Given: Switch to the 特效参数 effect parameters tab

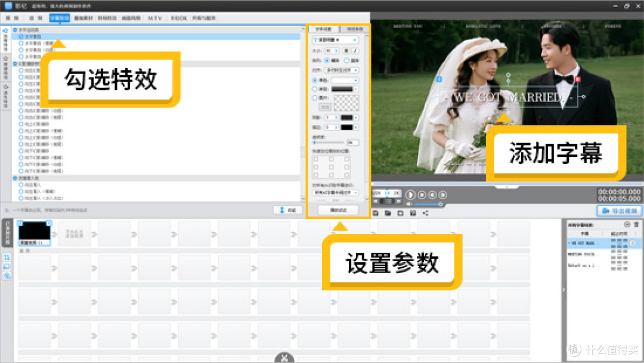Looking at the screenshot, I should (x=355, y=29).
